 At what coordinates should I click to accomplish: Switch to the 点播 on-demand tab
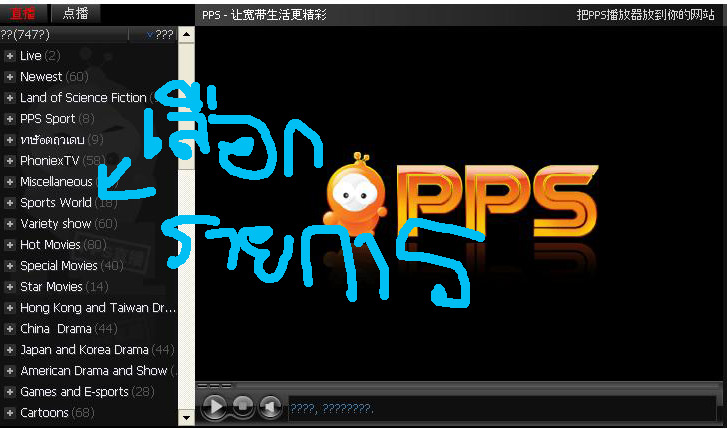75,14
